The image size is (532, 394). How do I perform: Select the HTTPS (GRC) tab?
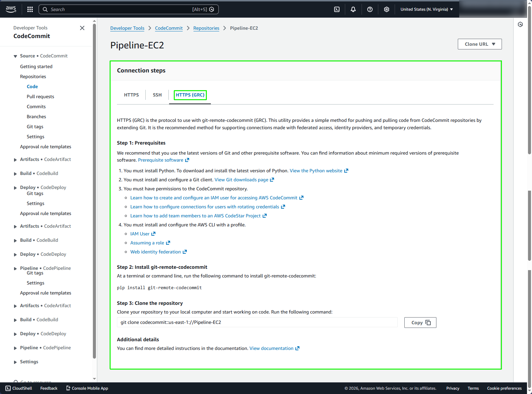(190, 95)
